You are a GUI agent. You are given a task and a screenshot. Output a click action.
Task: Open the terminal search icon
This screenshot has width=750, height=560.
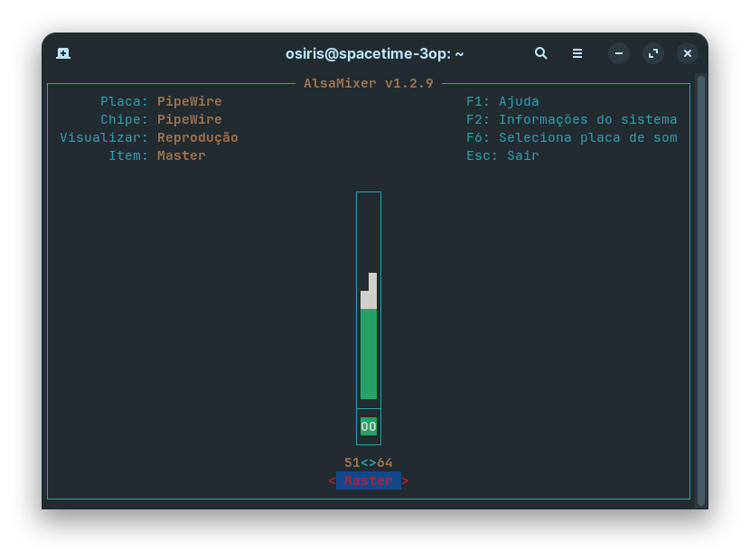540,53
